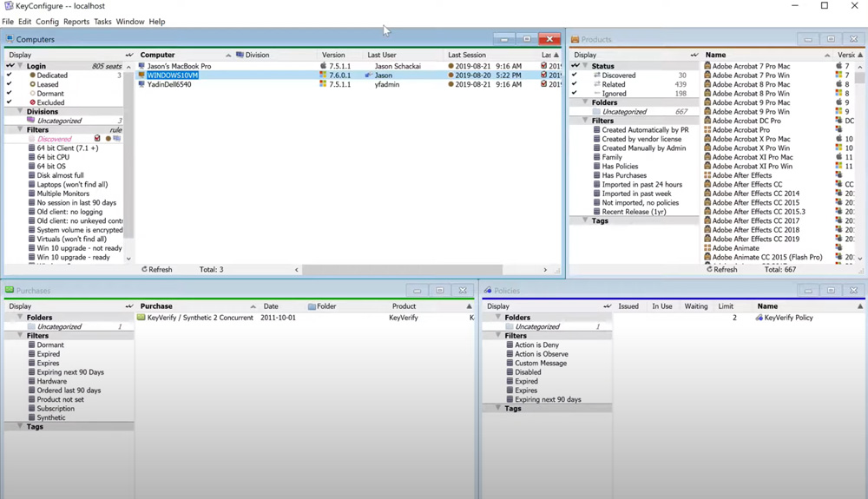Screen dimensions: 868x499
Task: Click the Products window title icon
Action: click(x=575, y=39)
